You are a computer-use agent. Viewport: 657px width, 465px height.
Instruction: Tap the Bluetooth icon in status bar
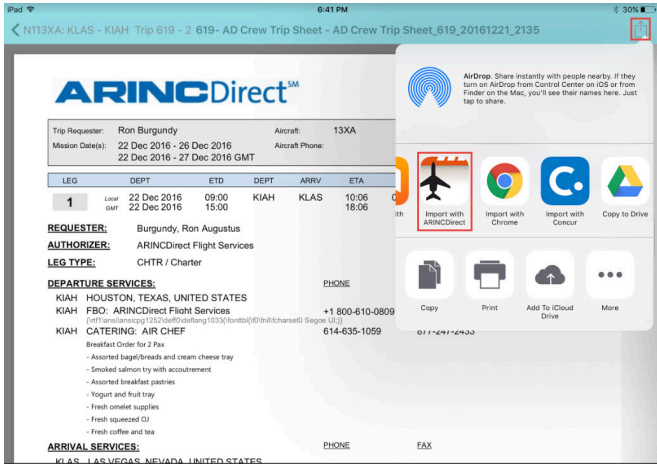[x=616, y=9]
